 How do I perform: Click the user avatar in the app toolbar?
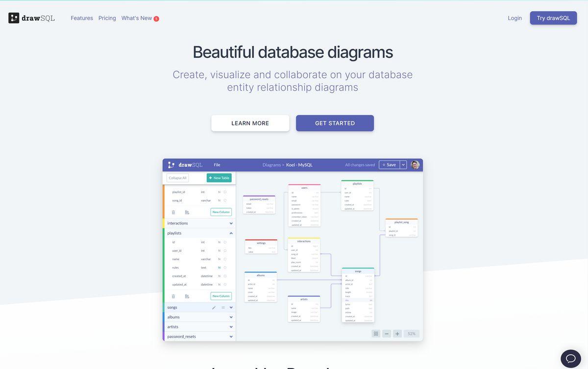point(415,165)
